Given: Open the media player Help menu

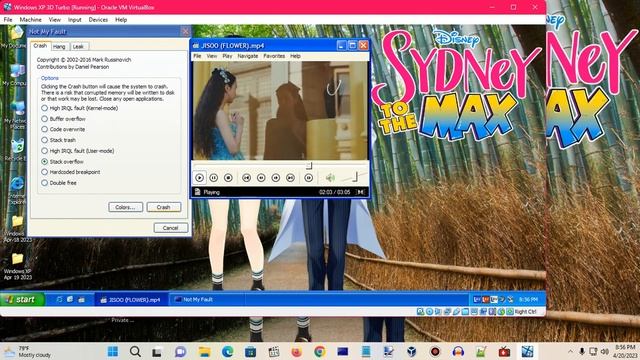Looking at the screenshot, I should [295, 56].
